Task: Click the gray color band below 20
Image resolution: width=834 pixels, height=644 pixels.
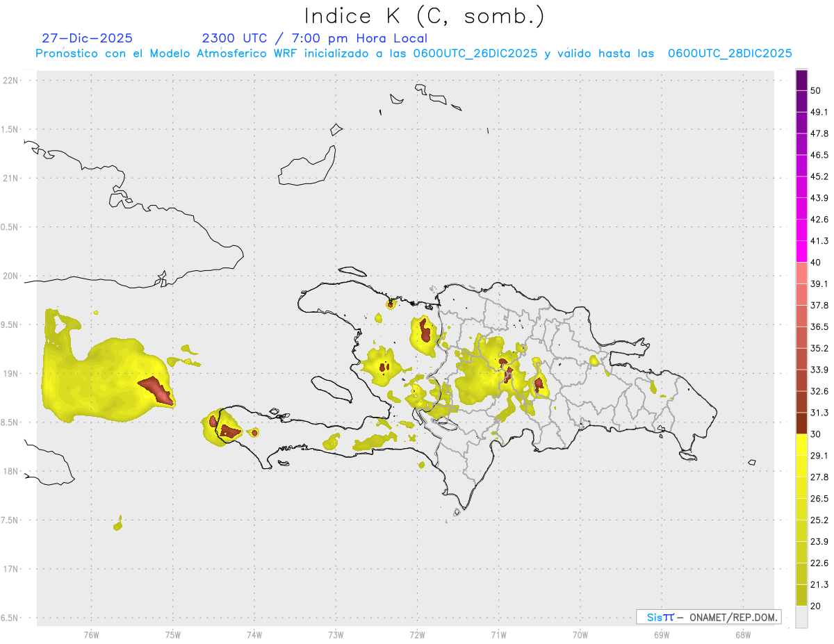Action: click(801, 616)
